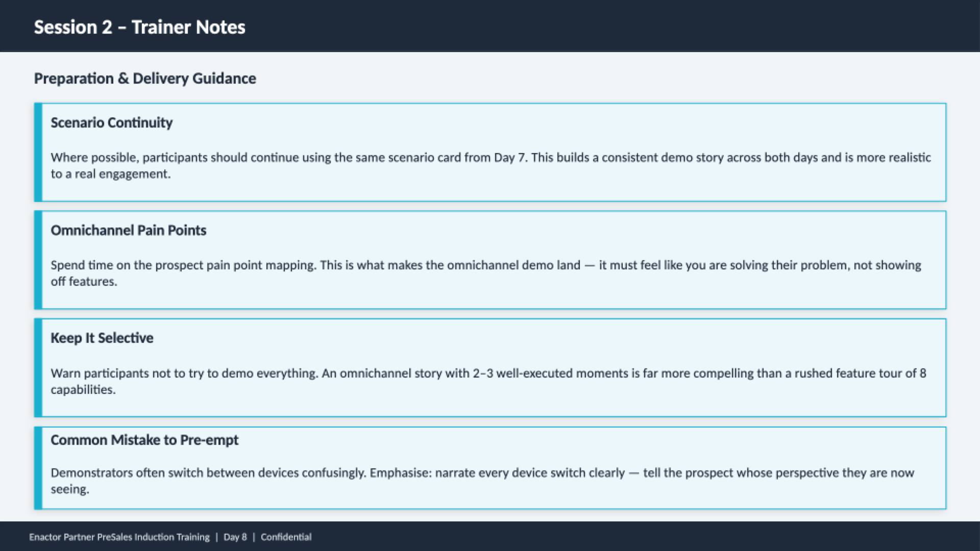
Task: Select the paragraph about the same scenario card
Action: click(x=490, y=165)
